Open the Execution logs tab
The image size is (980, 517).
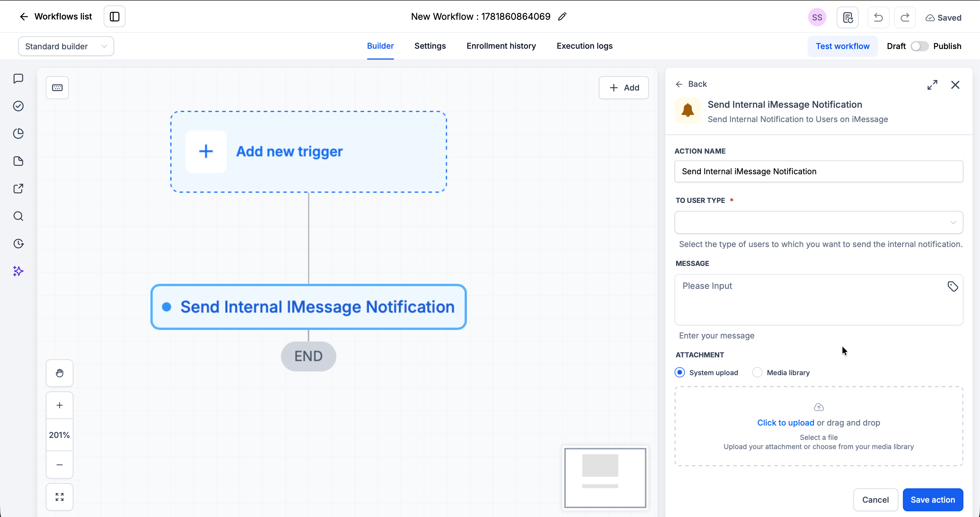(584, 46)
